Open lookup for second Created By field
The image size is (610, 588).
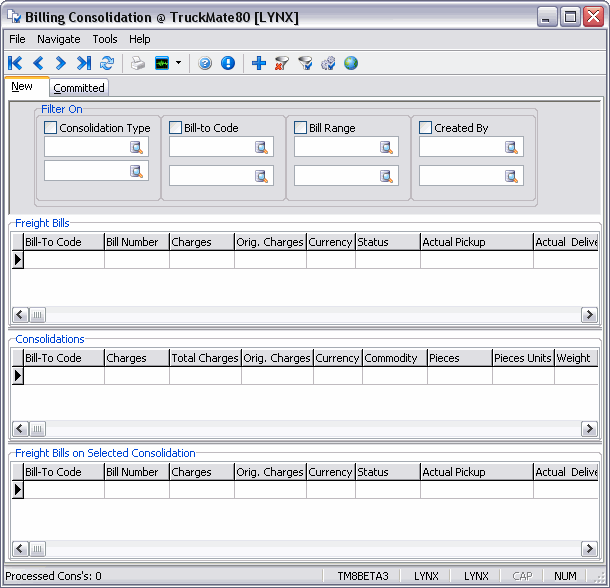(512, 176)
